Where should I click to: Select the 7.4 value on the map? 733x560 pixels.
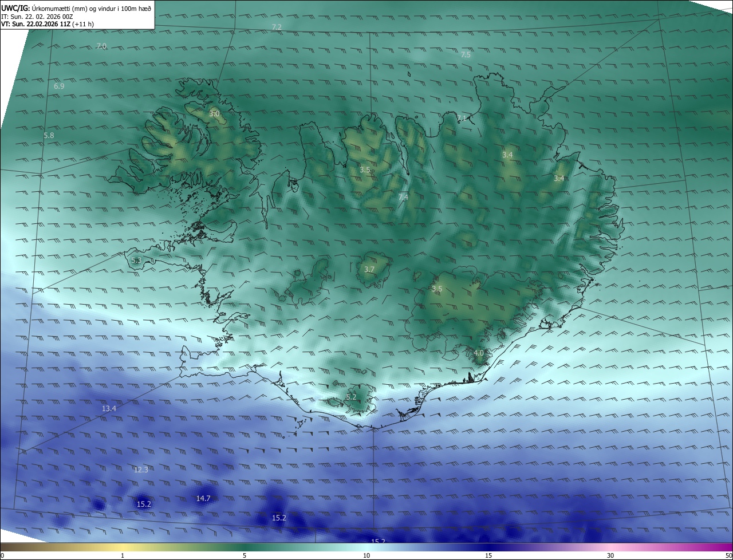click(403, 197)
